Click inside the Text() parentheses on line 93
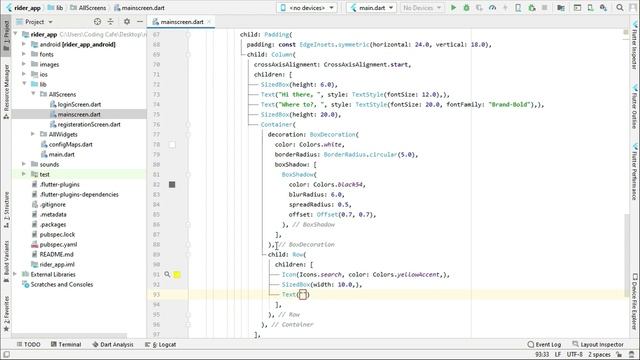 [303, 294]
